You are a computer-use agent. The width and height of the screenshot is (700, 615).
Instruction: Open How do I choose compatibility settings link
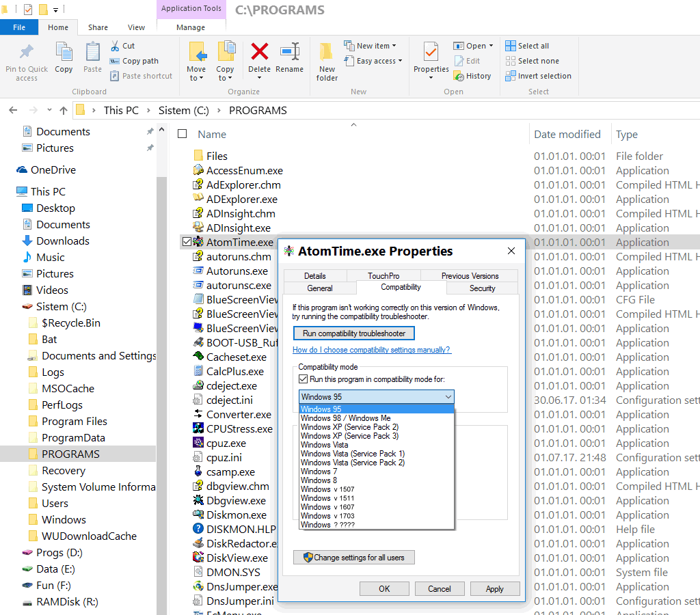pyautogui.click(x=371, y=350)
